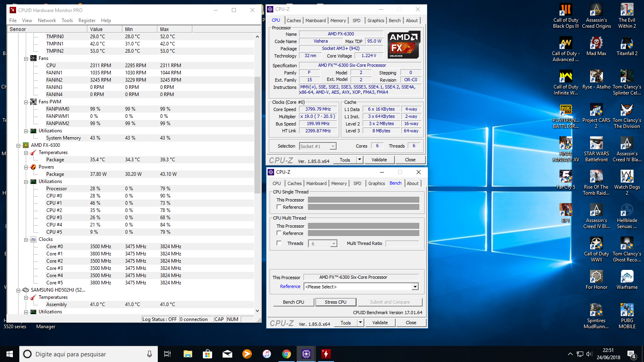Launch PLAYERUNKNOWN'S BATTLEGROUNDS shortcut
644x362 pixels.
(x=566, y=116)
